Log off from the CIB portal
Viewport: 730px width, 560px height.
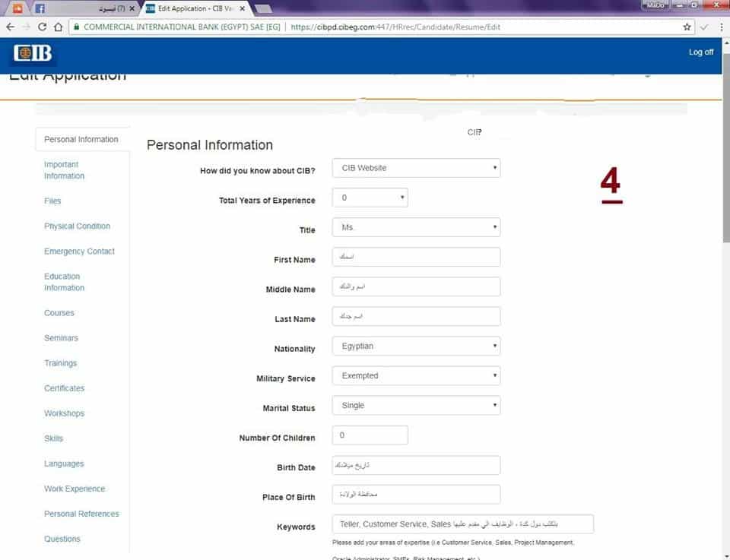click(700, 52)
